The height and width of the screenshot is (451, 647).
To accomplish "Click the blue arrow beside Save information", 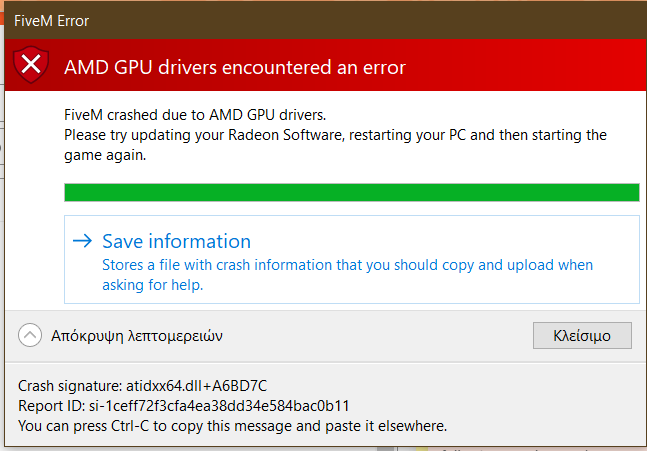I will point(84,241).
